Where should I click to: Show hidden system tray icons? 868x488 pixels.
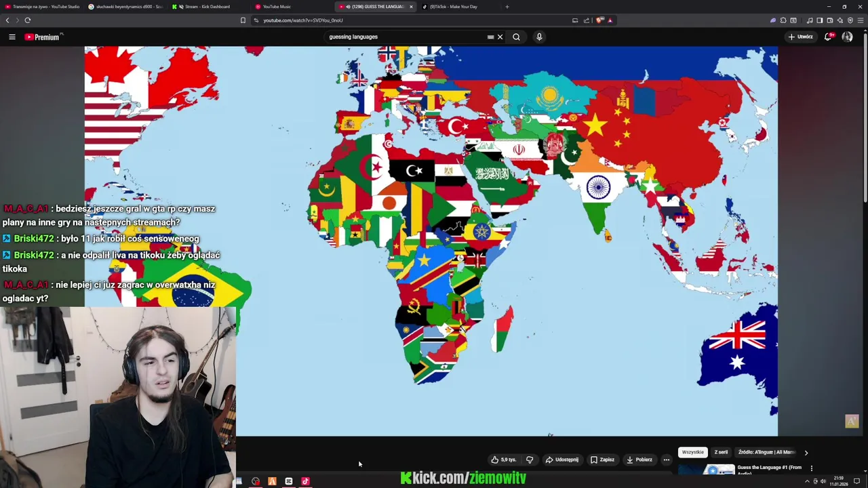[807, 481]
